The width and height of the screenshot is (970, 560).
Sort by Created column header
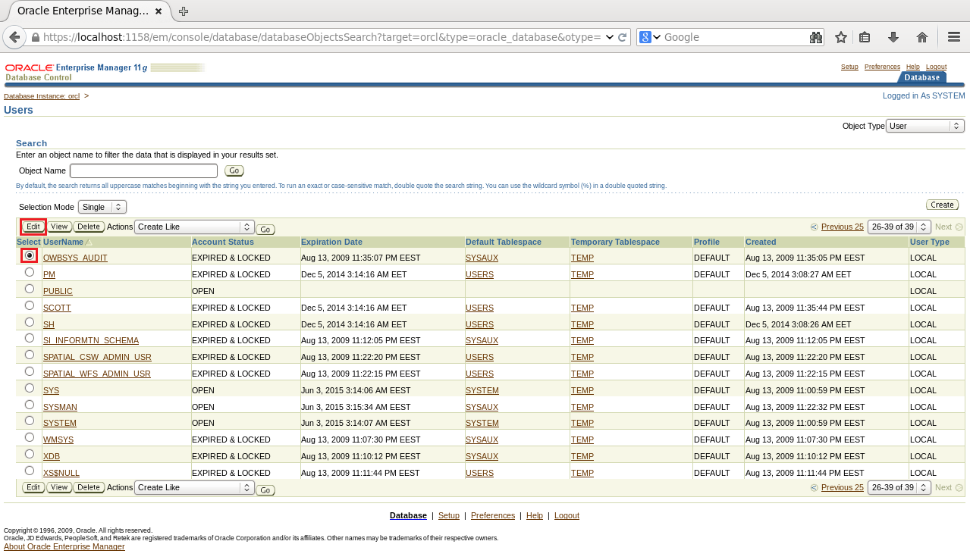tap(761, 242)
